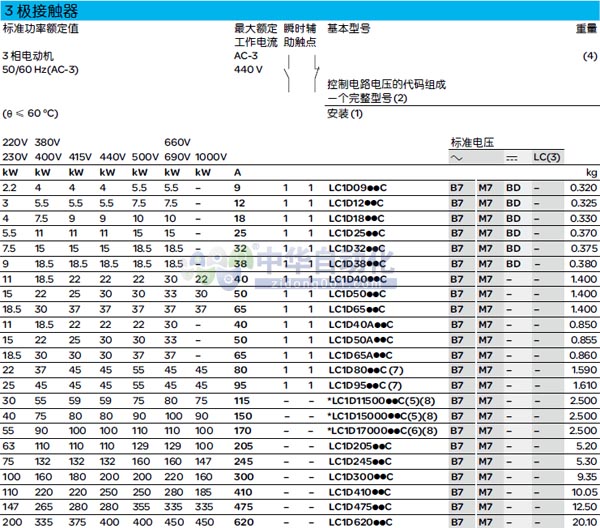Click the text '控制电路电压的代码组成'
This screenshot has height=528, width=600.
pyautogui.click(x=386, y=84)
